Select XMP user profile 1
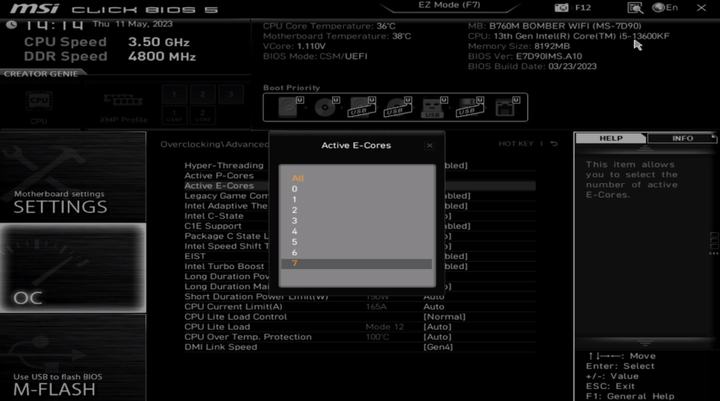Viewport: 720px width, 401px height. (x=174, y=115)
